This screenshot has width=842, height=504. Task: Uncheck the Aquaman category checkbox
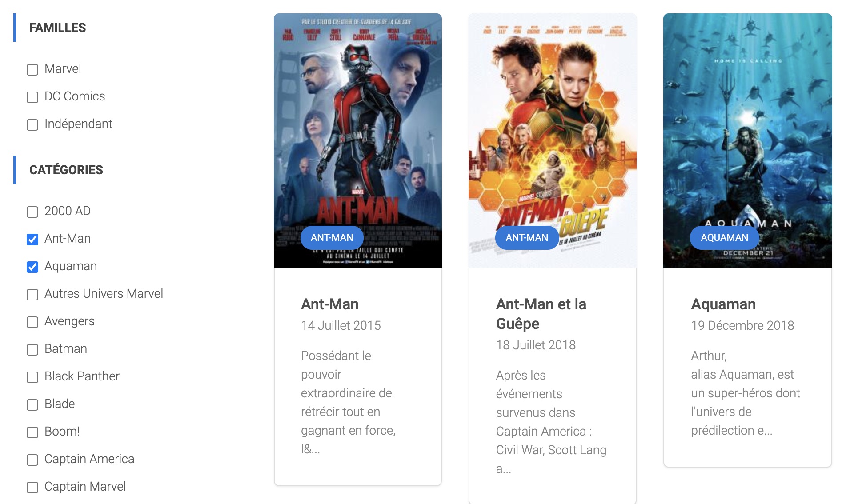click(32, 267)
